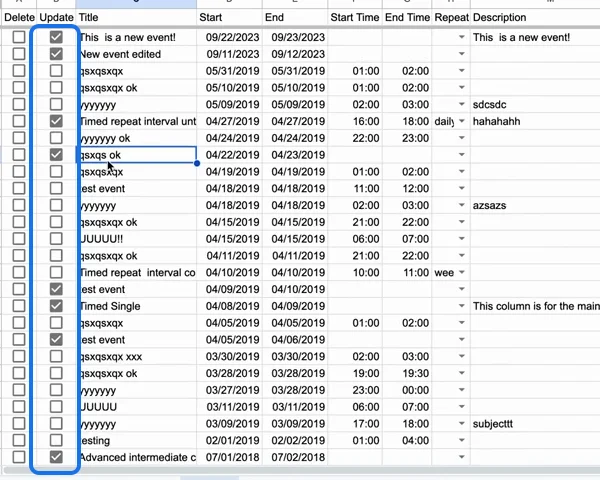The width and height of the screenshot is (600, 480).
Task: Select description 'This column is for the main'
Action: [x=535, y=306]
